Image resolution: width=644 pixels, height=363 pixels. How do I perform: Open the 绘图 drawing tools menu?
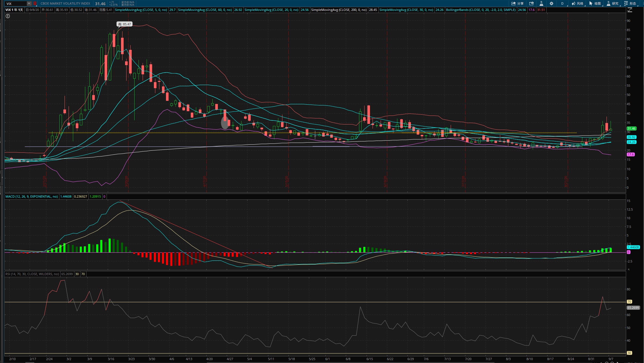tap(595, 3)
